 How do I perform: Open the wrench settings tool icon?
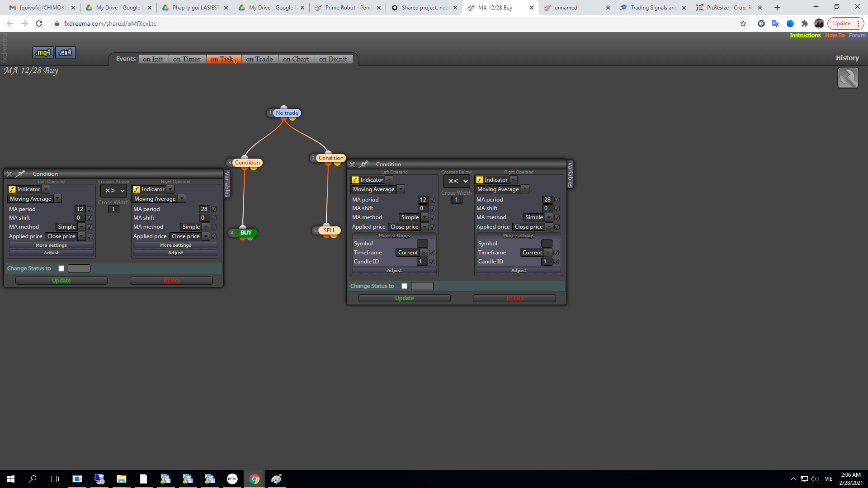[x=848, y=78]
